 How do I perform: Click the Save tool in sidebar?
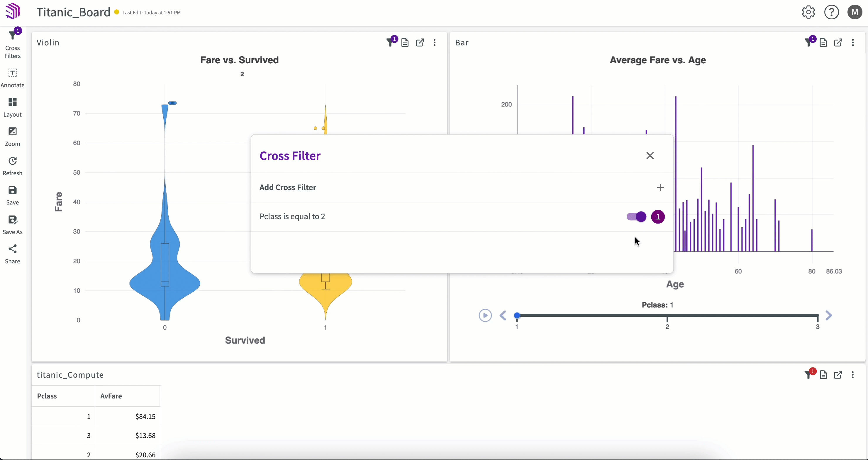point(13,195)
